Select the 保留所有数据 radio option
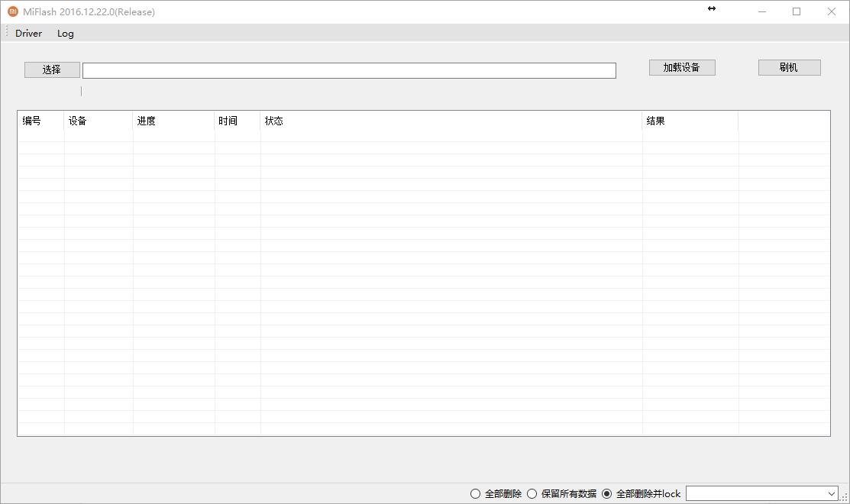 click(x=532, y=494)
